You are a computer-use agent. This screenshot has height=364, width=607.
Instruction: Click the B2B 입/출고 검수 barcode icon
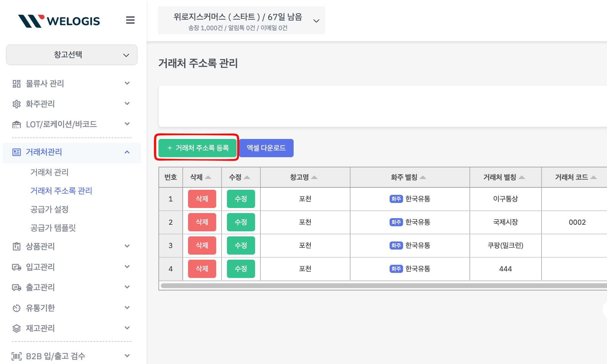(x=16, y=356)
